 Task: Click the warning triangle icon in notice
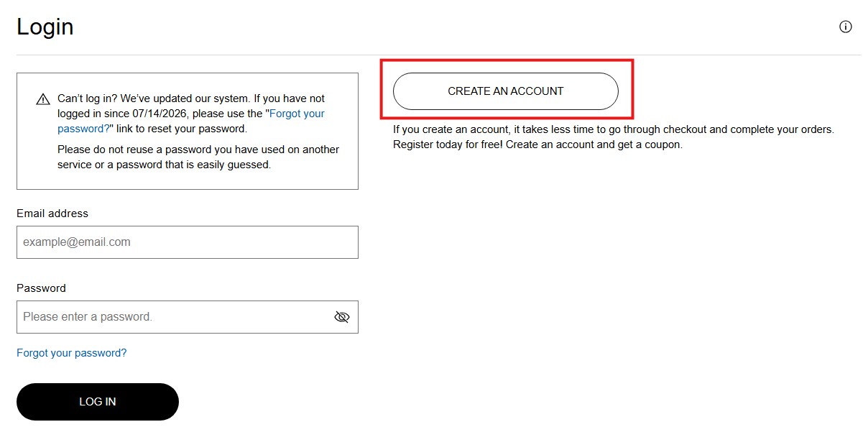point(43,99)
